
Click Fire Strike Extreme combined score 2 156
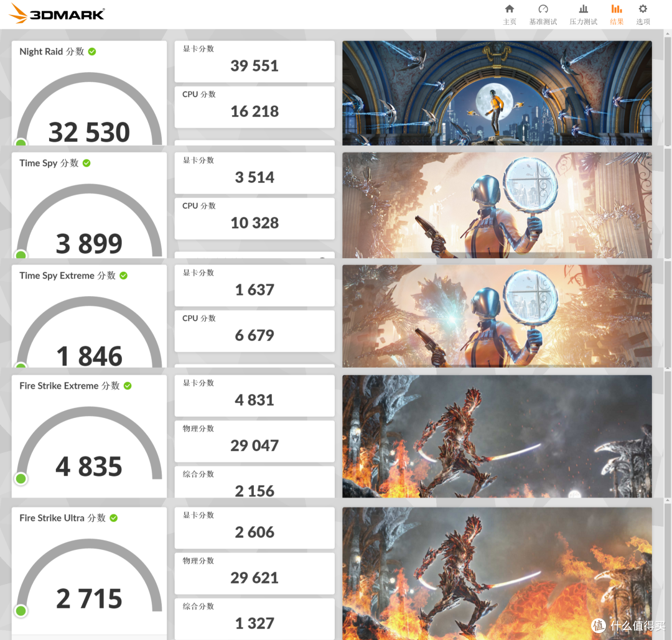pos(254,491)
